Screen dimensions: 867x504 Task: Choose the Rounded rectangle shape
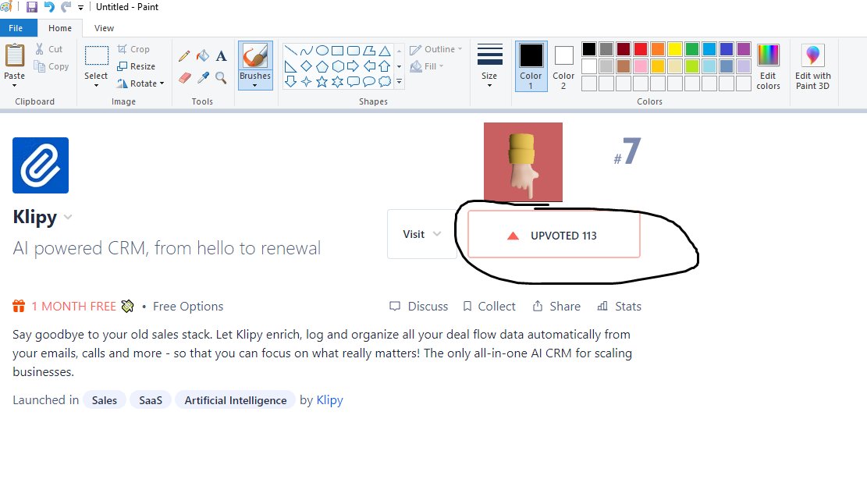point(354,51)
